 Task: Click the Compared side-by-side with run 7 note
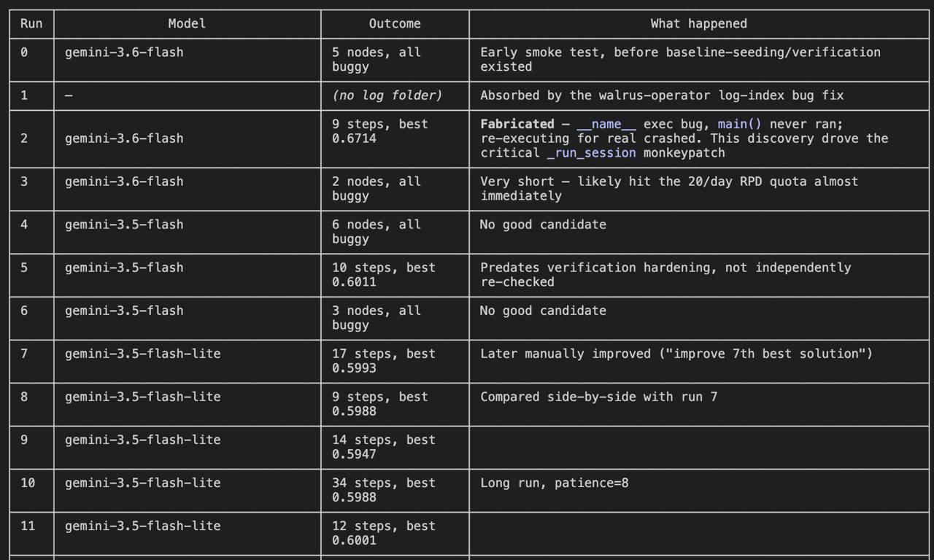pyautogui.click(x=599, y=397)
